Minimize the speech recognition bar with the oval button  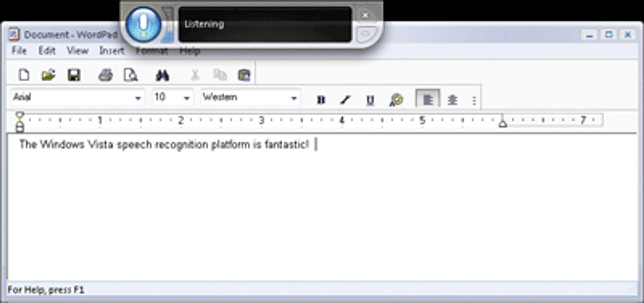coord(366,34)
